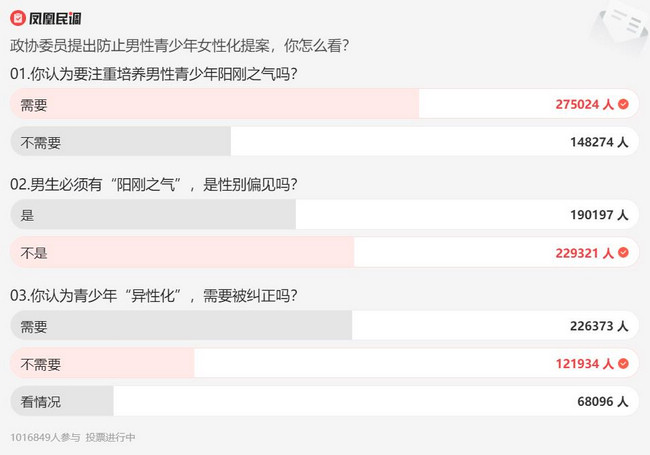Image resolution: width=650 pixels, height=455 pixels.
Task: Click the 148274 人 vote count
Action: [599, 142]
